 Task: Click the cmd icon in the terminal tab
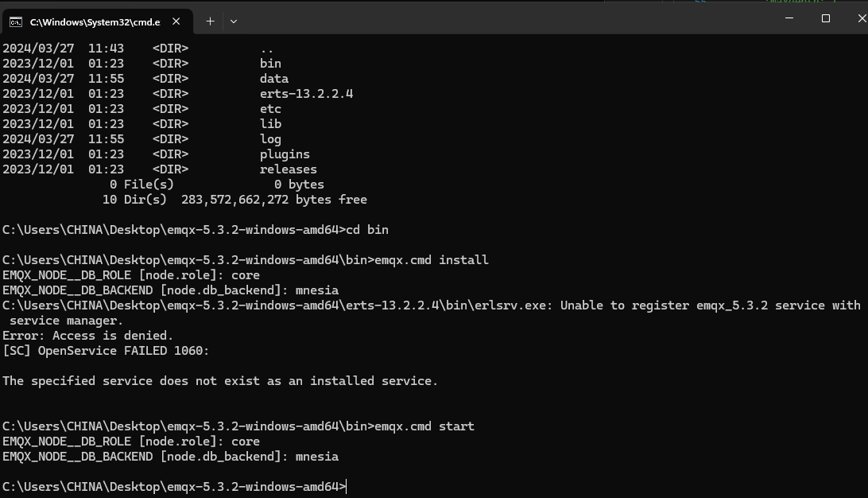16,21
